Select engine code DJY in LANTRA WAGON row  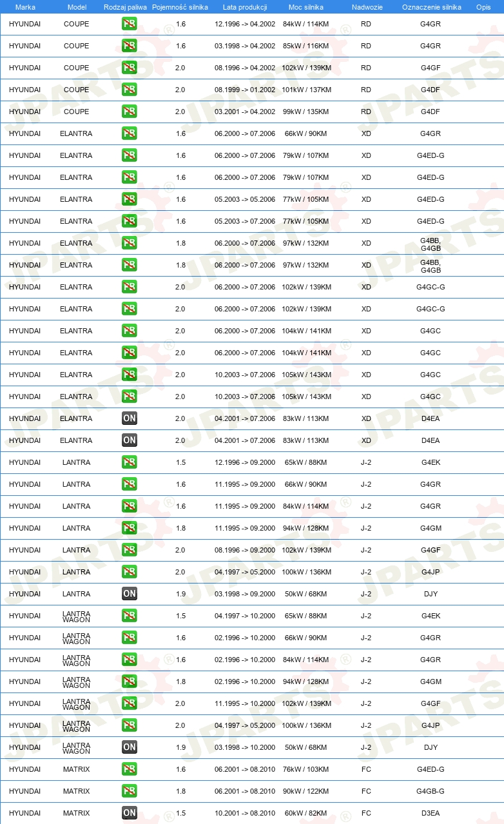point(431,747)
